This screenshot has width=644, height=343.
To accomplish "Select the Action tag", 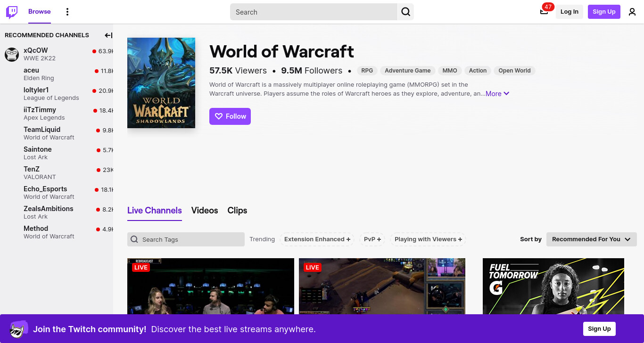I will point(478,71).
